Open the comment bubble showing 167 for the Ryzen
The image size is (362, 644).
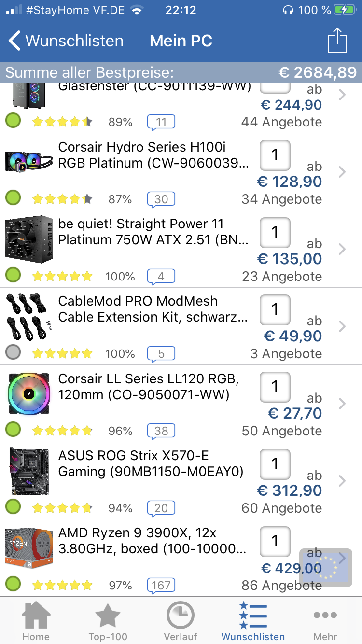(161, 585)
